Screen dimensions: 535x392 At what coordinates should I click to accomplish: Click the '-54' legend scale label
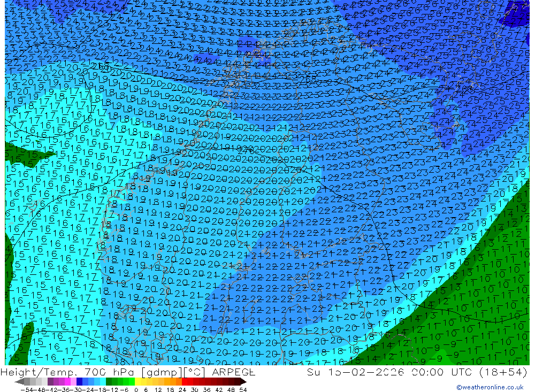click(27, 390)
